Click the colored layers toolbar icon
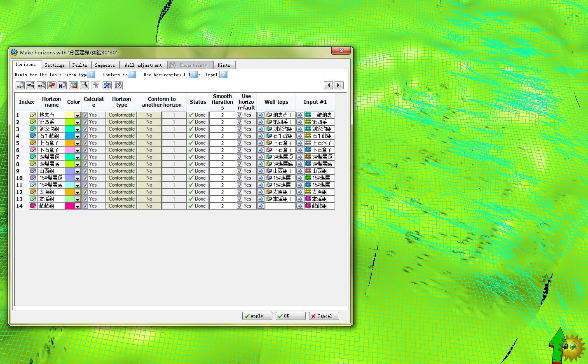This screenshot has height=364, width=588. click(73, 85)
